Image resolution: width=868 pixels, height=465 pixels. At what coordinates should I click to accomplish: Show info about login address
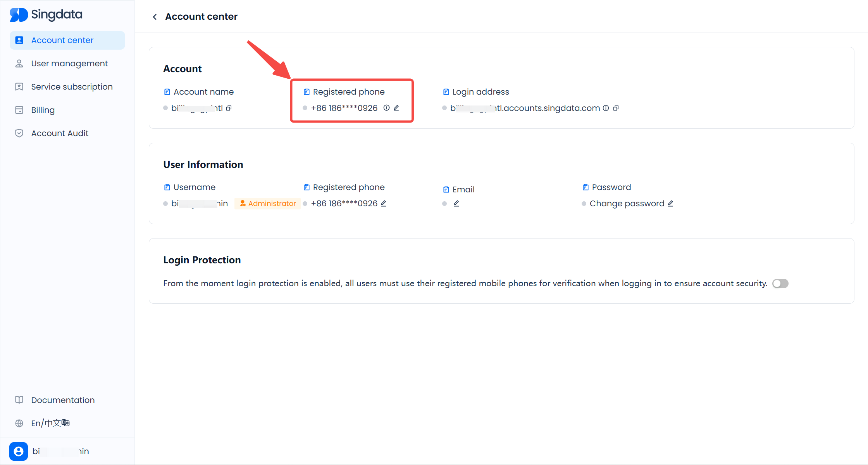click(x=606, y=108)
